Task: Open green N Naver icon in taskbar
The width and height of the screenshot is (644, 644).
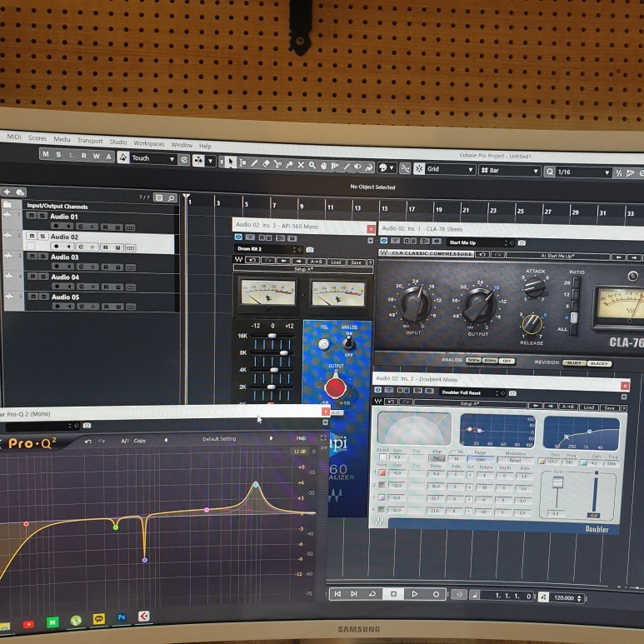Action: [52, 622]
